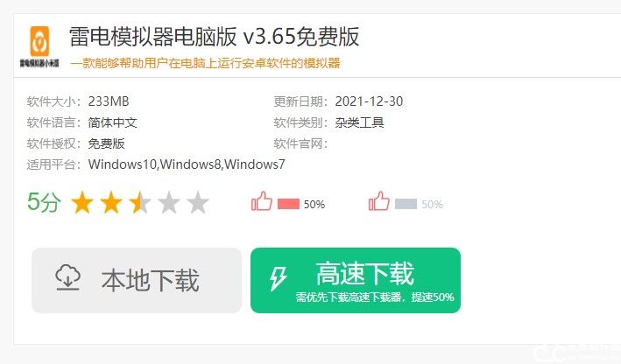Click the second gold rating star
The width and height of the screenshot is (621, 364).
click(111, 202)
